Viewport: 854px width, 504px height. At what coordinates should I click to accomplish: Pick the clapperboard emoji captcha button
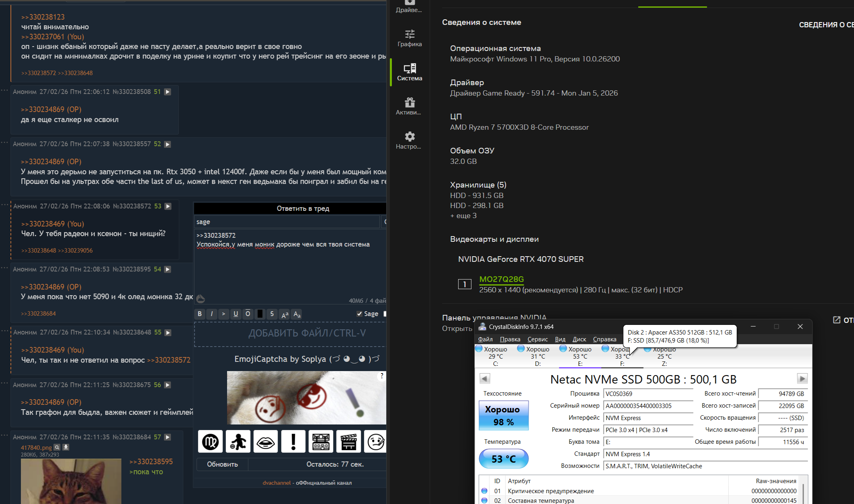[x=348, y=441]
